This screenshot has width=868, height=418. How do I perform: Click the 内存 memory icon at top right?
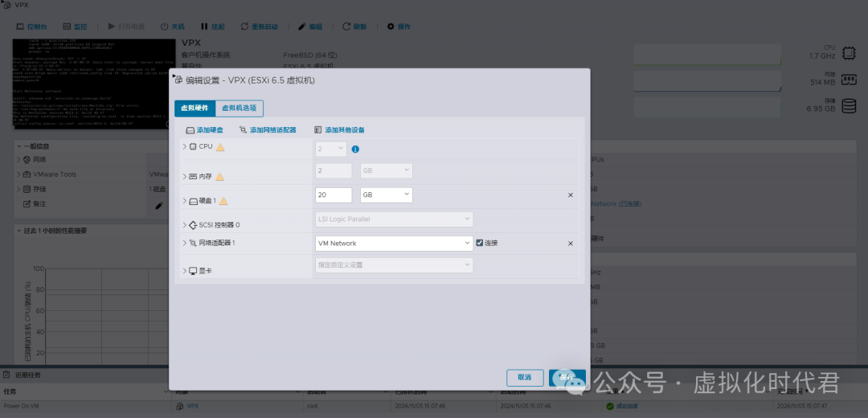[849, 79]
